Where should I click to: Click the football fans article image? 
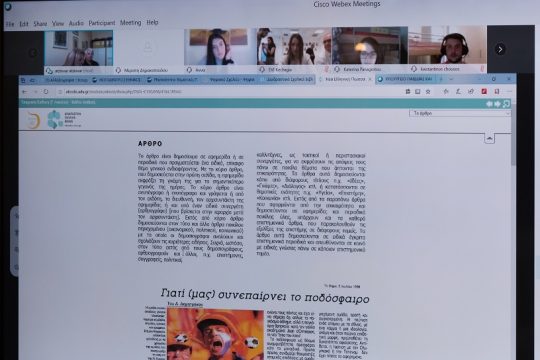pos(216,334)
